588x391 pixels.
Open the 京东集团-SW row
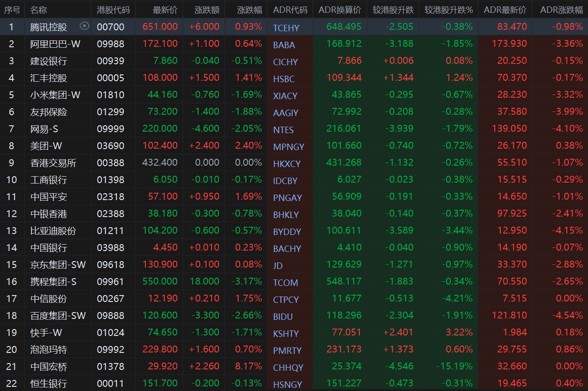pyautogui.click(x=294, y=265)
